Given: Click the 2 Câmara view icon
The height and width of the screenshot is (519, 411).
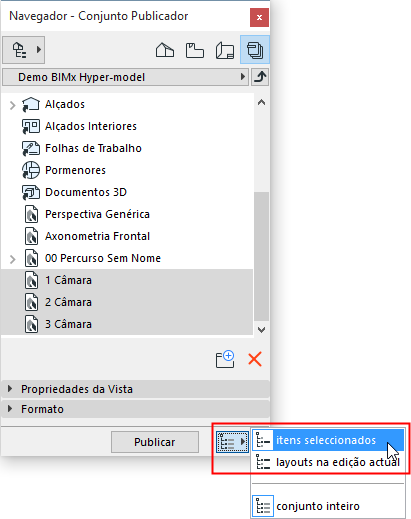Looking at the screenshot, I should tap(31, 302).
